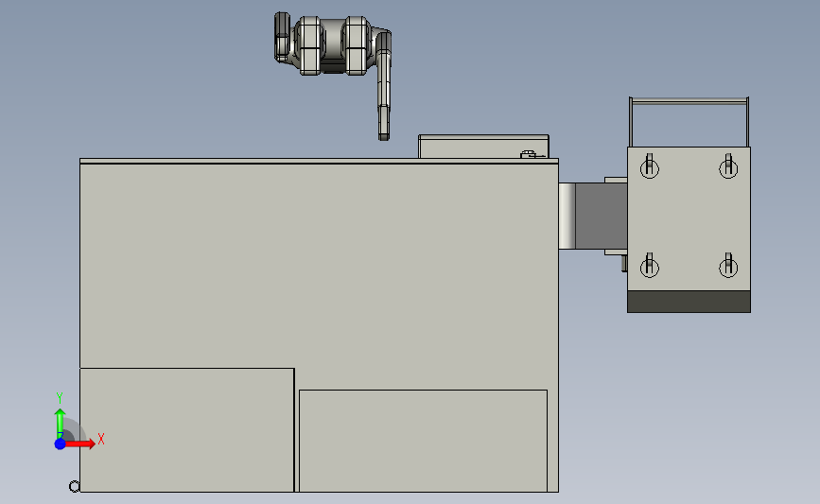This screenshot has width=820, height=504.
Task: Click the green Y axis arrow of triad
Action: [60, 423]
